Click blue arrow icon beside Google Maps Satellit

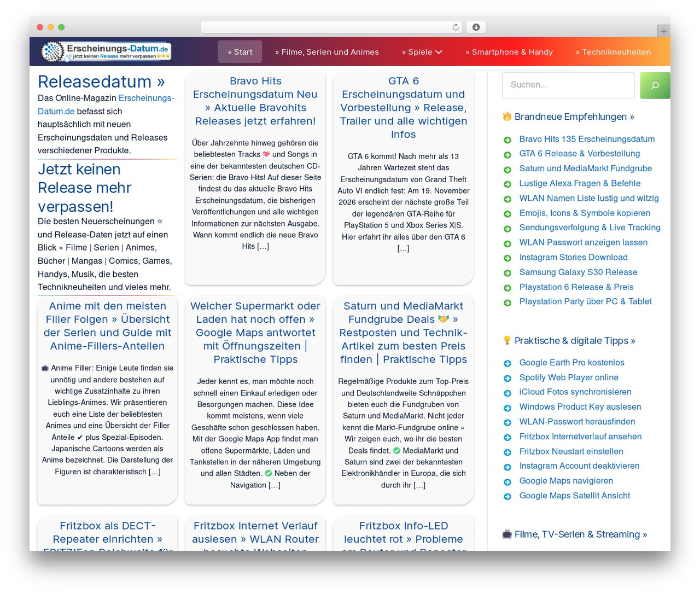point(507,496)
